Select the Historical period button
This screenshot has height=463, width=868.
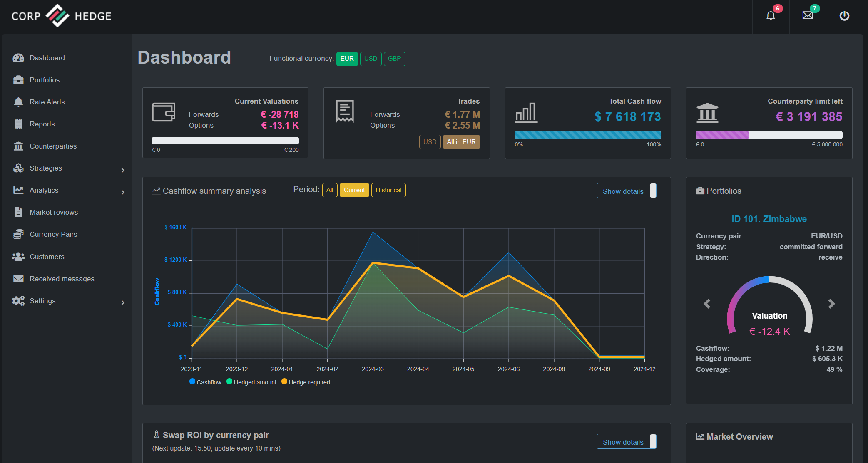click(388, 190)
